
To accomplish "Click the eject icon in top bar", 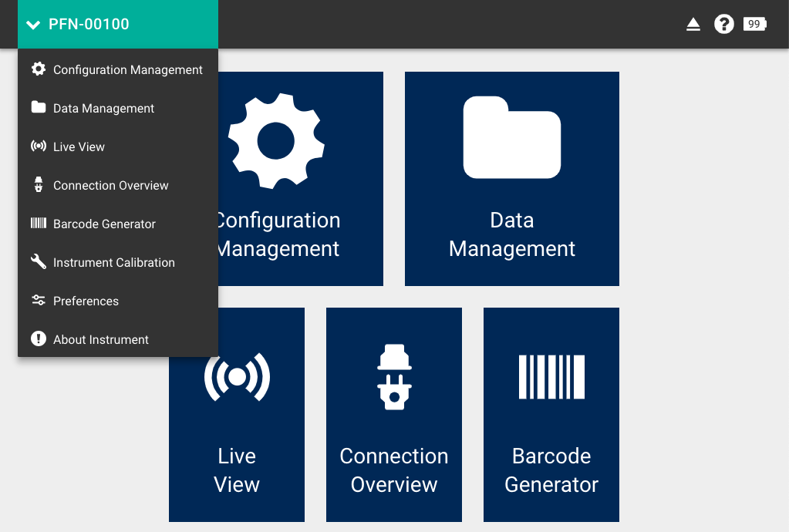I will pos(693,25).
